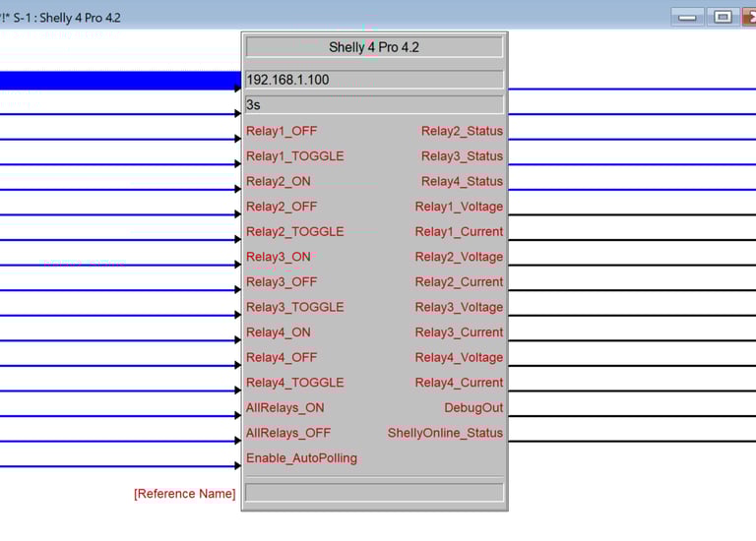Select the Relay3_OFF input signal

282,282
